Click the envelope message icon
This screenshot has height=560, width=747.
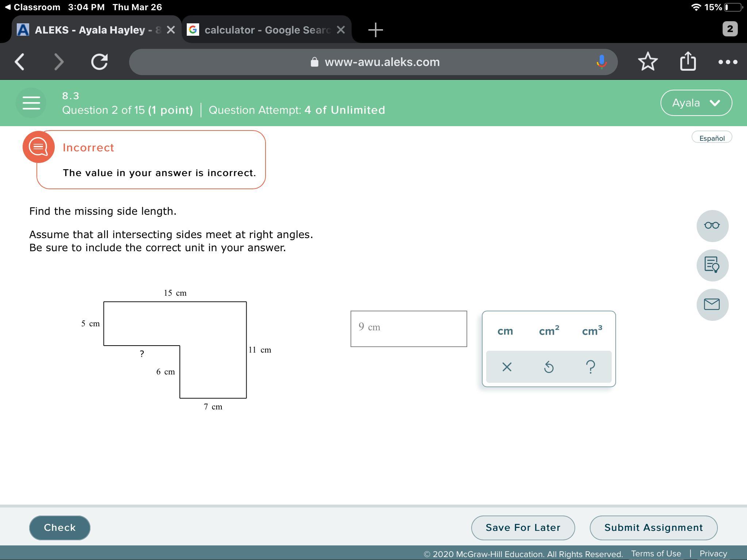712,304
